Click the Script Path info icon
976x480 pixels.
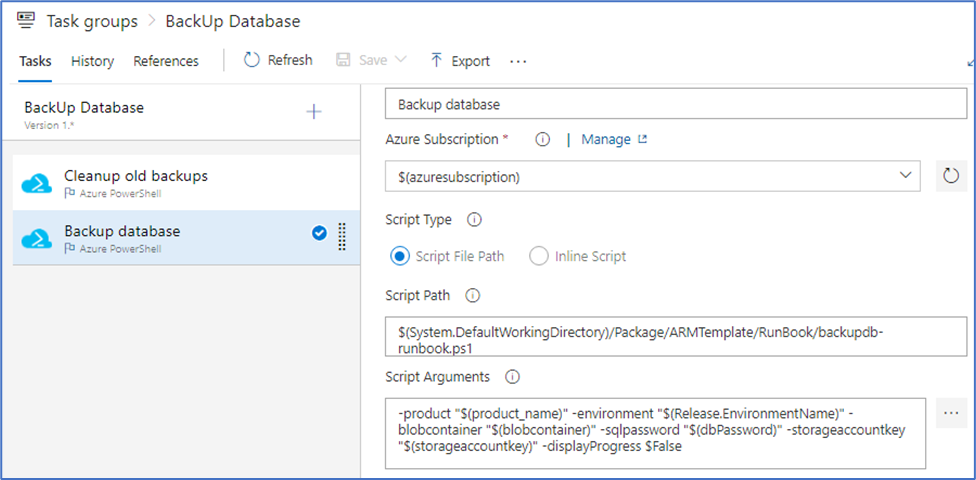(472, 296)
